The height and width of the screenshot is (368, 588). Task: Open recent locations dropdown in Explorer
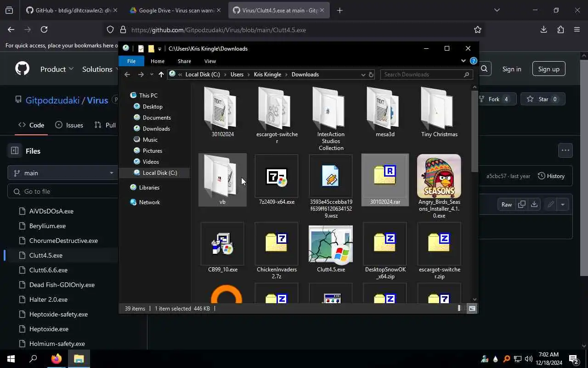pyautogui.click(x=152, y=75)
